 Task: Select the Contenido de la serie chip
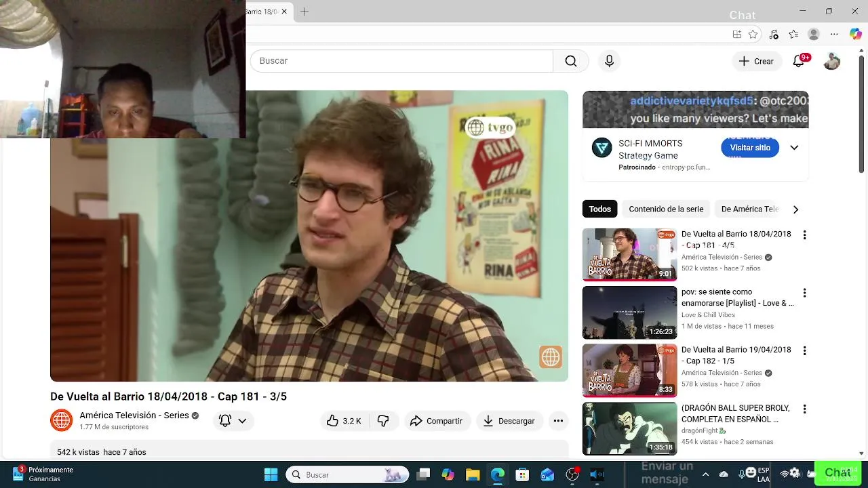[666, 209]
